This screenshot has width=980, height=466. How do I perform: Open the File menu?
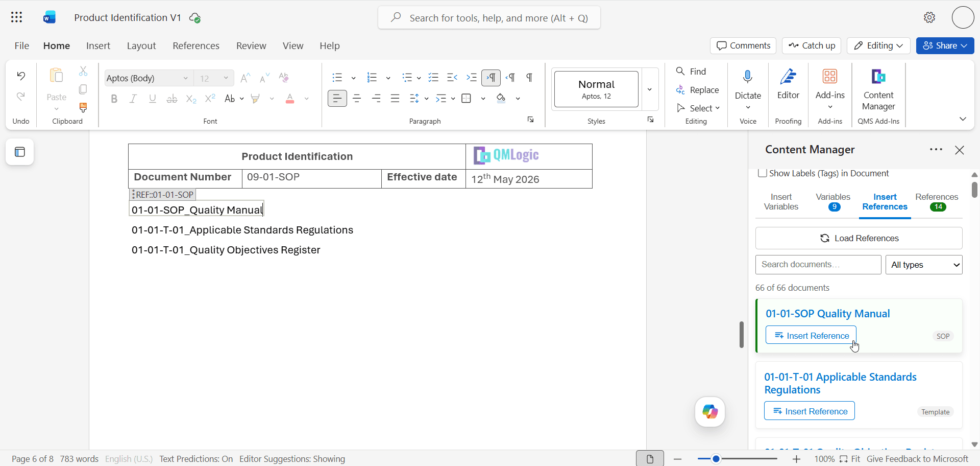pos(22,45)
